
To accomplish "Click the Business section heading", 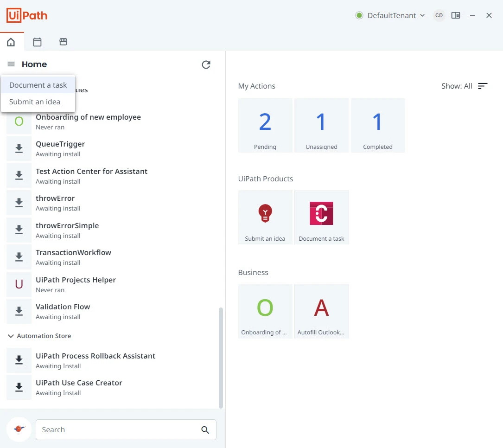I will 253,272.
